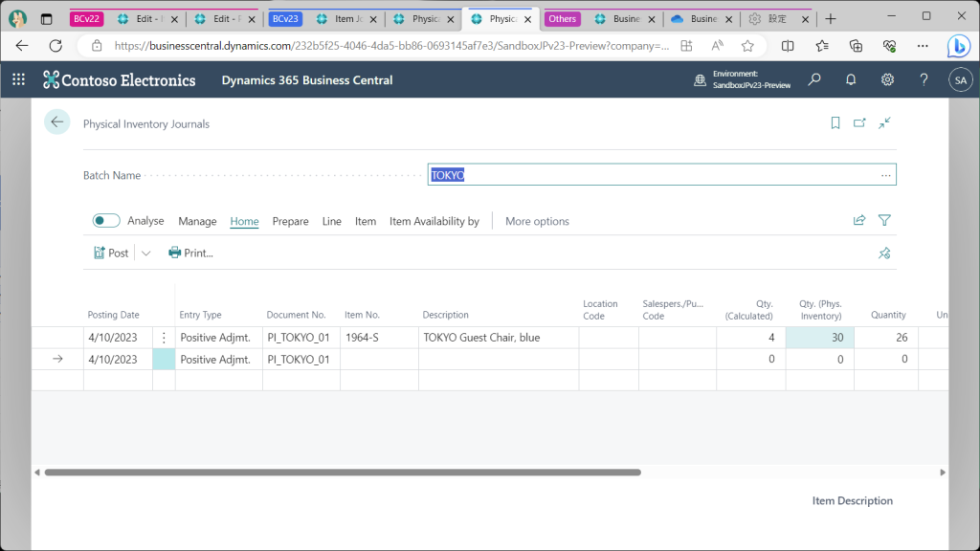
Task: Open browser collections icon
Action: (856, 46)
